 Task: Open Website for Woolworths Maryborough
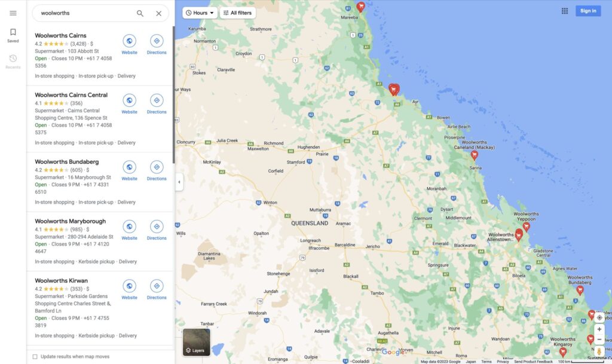point(129,230)
